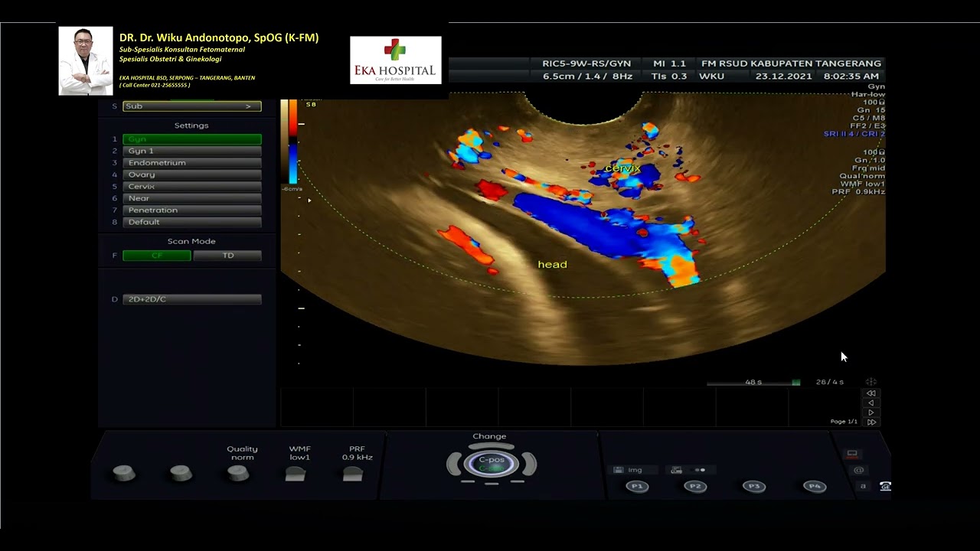Click the GE telephone service icon

coord(885,487)
